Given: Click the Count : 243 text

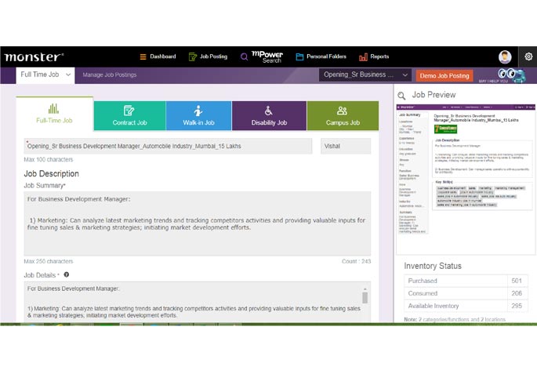Looking at the screenshot, I should [356, 261].
